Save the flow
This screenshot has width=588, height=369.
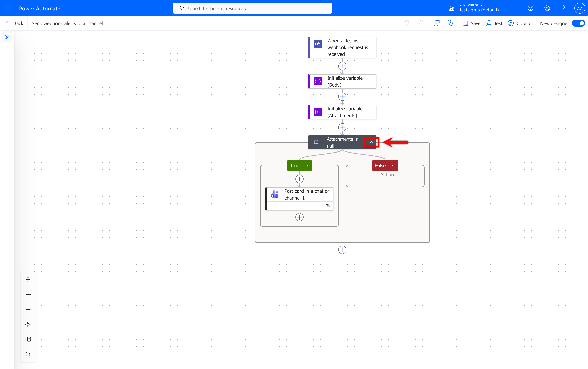click(471, 23)
